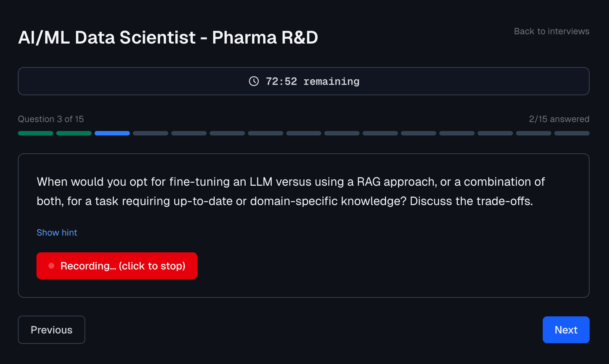The width and height of the screenshot is (609, 364).
Task: Click the 2/15 answered counter
Action: click(x=559, y=119)
